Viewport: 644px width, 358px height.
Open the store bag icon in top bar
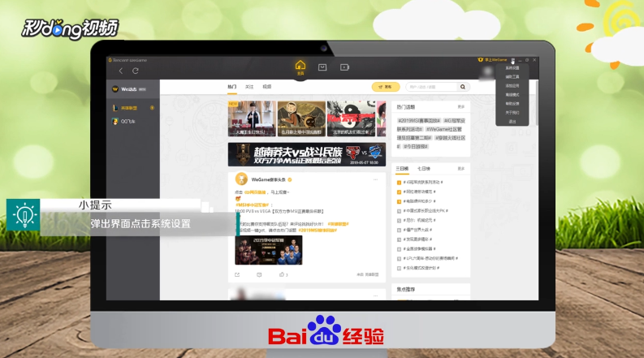(x=322, y=67)
